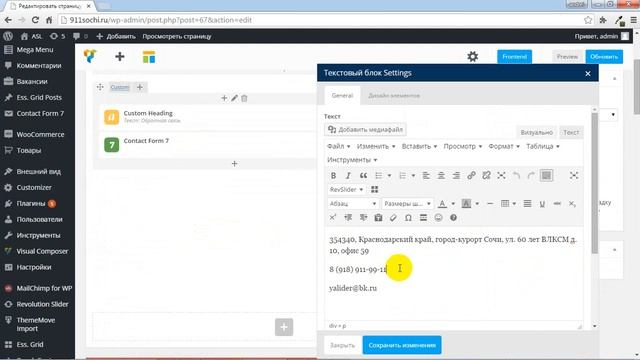Open the Абзац paragraph format dropdown

click(353, 203)
